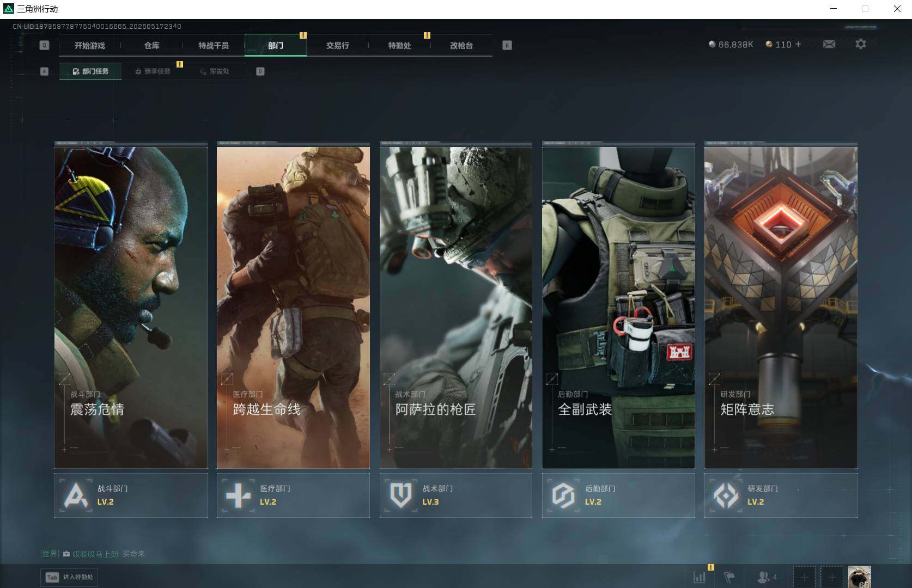This screenshot has height=588, width=912.
Task: Switch to the 开始游戏 tab
Action: tap(90, 46)
